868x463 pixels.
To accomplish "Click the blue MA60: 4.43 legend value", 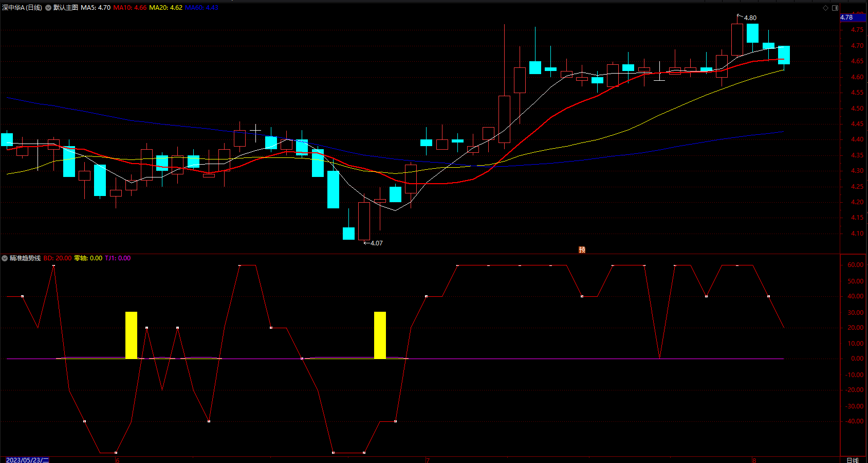I will (201, 8).
